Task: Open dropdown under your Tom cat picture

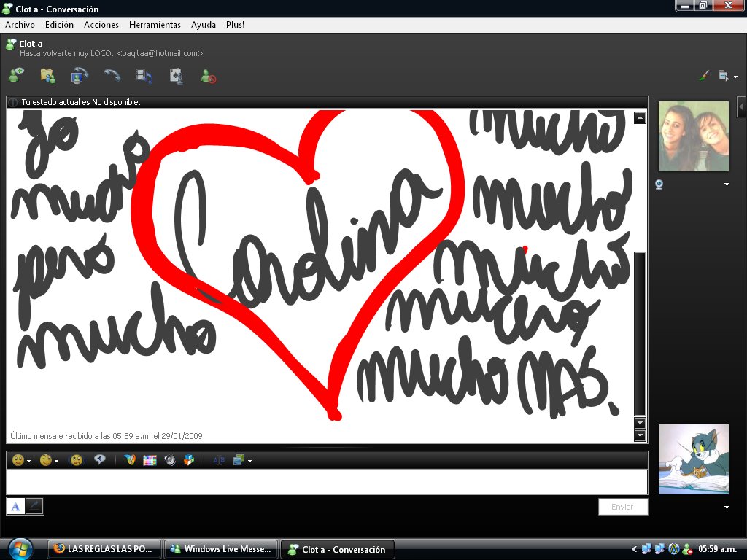Action: [x=727, y=507]
